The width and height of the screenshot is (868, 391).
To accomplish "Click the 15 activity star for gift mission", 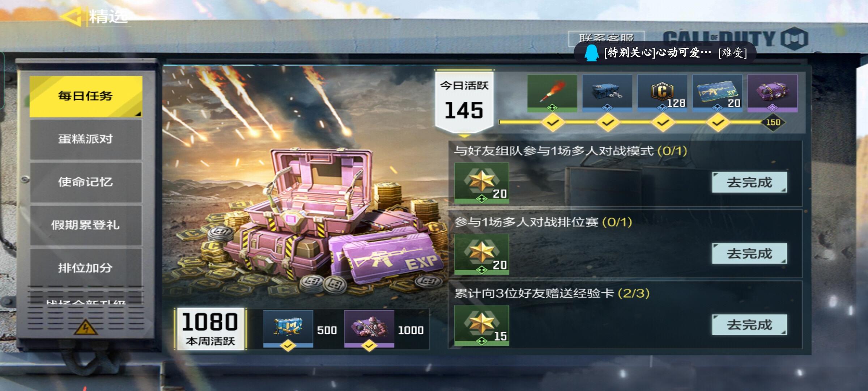I will [x=482, y=325].
